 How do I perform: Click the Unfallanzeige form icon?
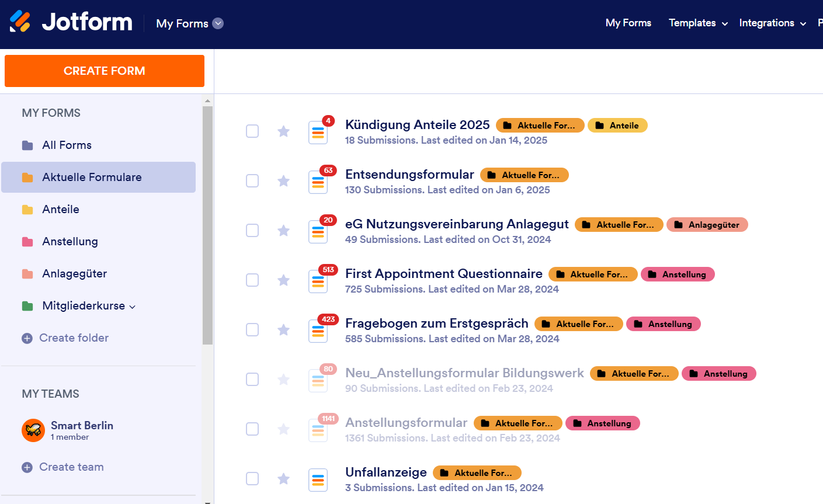318,480
